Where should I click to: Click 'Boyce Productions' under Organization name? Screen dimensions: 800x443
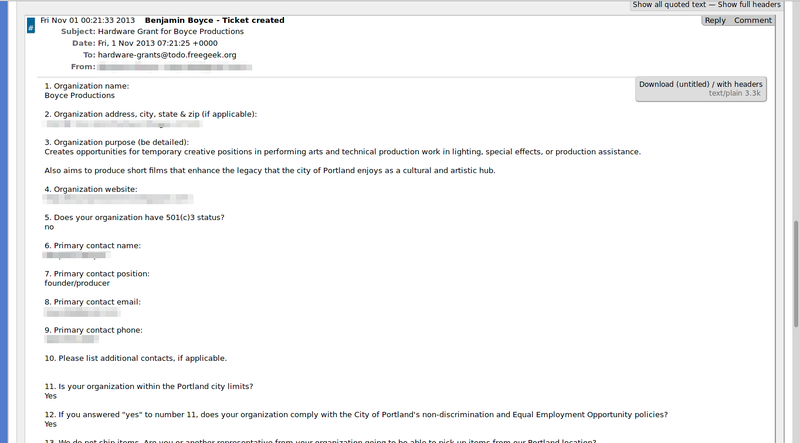80,96
